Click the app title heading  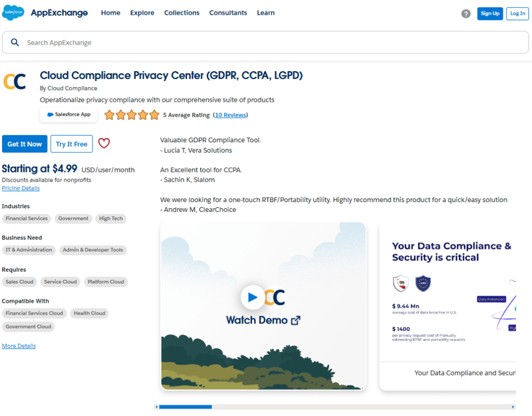point(171,75)
